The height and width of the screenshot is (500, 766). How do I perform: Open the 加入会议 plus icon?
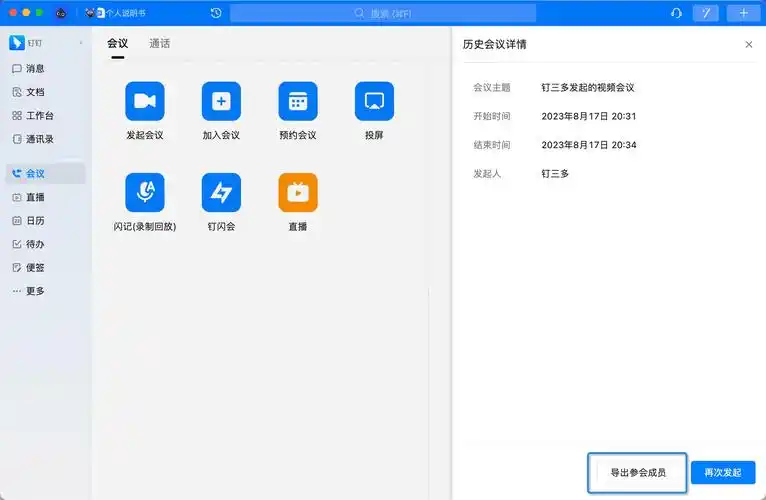[221, 101]
